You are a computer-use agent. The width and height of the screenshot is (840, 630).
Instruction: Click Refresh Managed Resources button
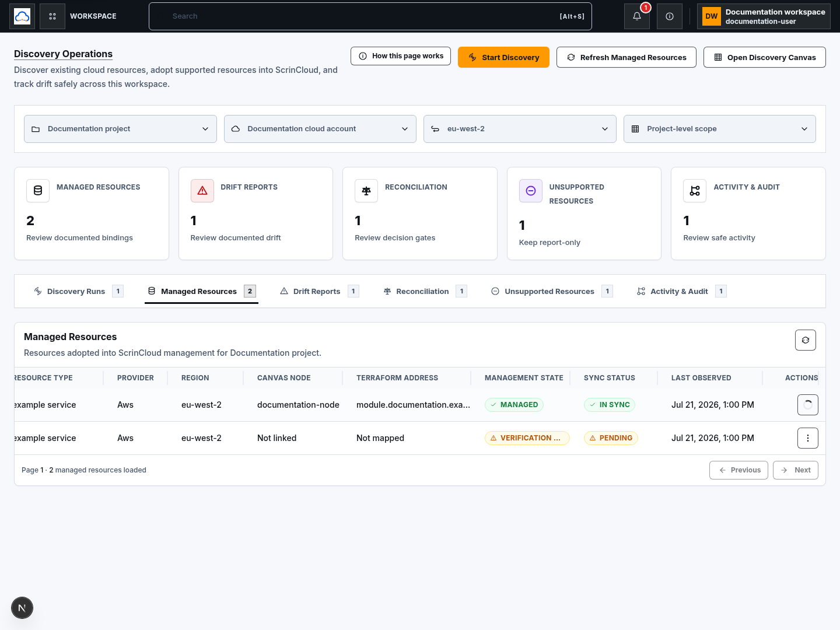(x=626, y=57)
